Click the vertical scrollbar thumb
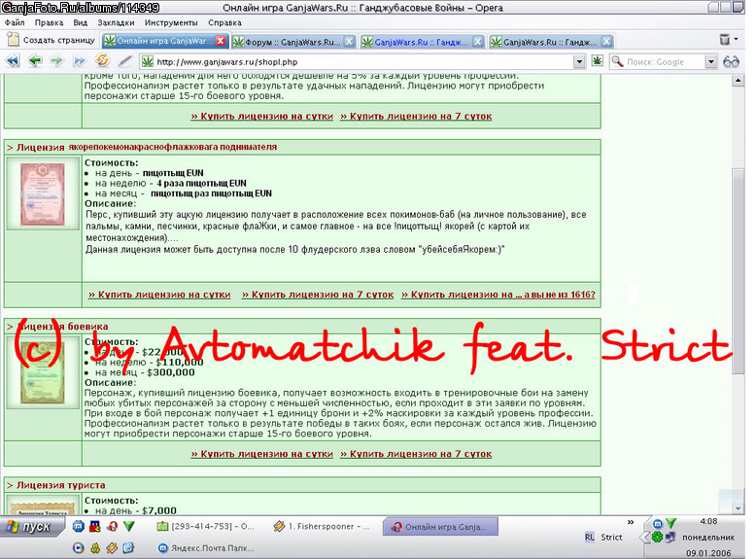This screenshot has height=559, width=756. click(x=738, y=270)
